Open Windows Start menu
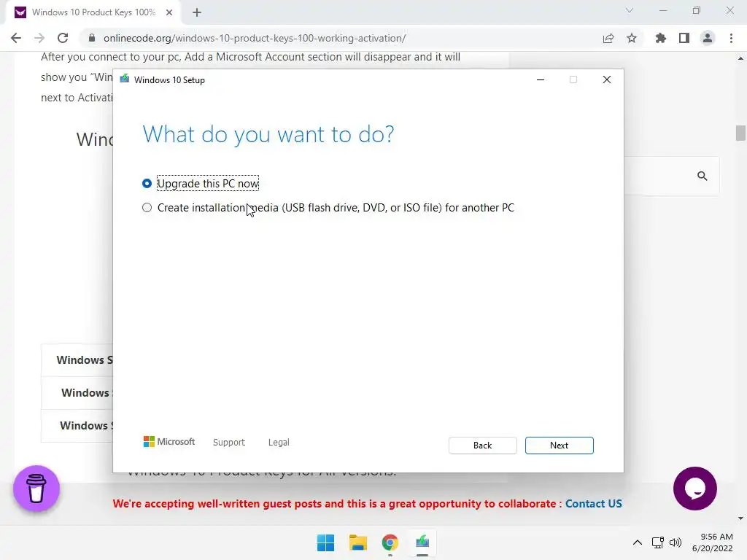This screenshot has width=747, height=560. tap(326, 542)
